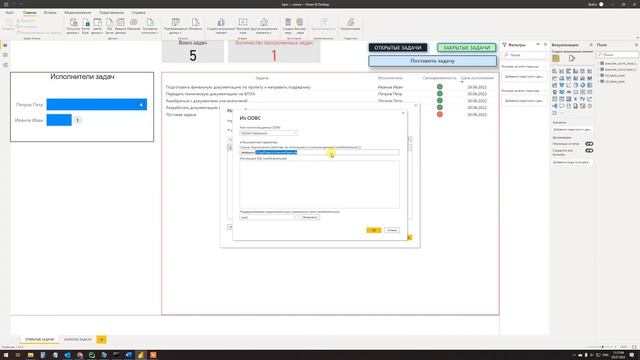Open the Получить данные ribbon button
The width and height of the screenshot is (640, 360).
[73, 26]
